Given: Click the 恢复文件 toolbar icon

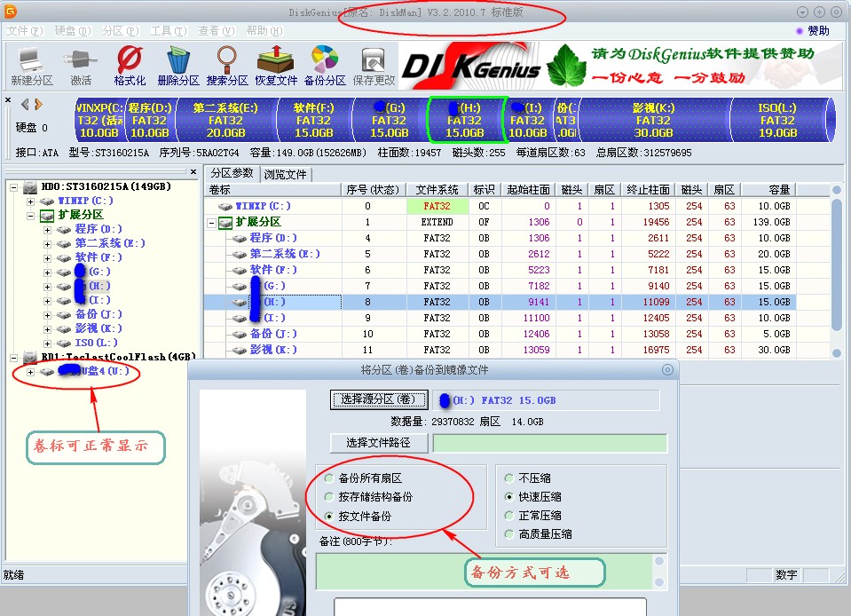Looking at the screenshot, I should pyautogui.click(x=276, y=67).
